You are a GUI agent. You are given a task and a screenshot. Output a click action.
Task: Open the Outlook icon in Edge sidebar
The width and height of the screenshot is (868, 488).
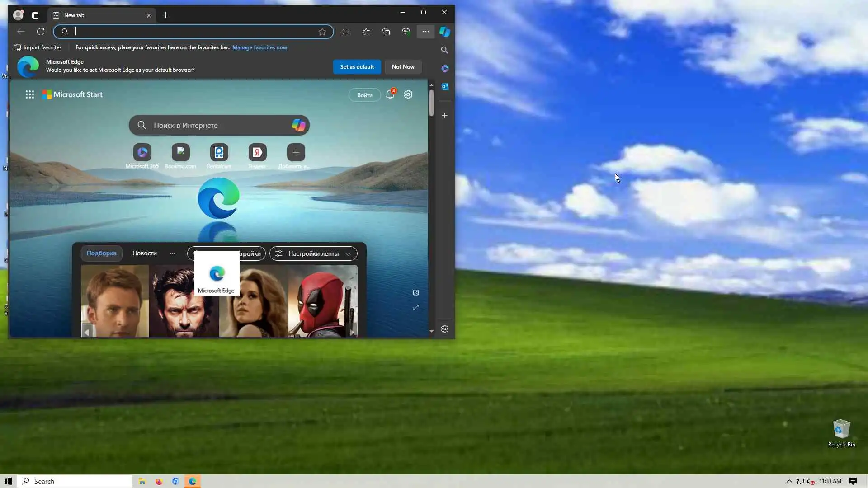pos(445,86)
